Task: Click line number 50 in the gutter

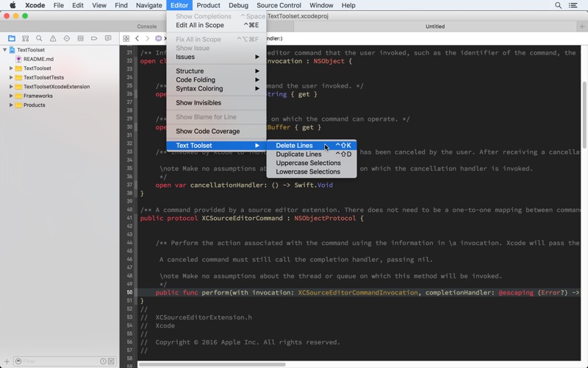Action: 129,292
